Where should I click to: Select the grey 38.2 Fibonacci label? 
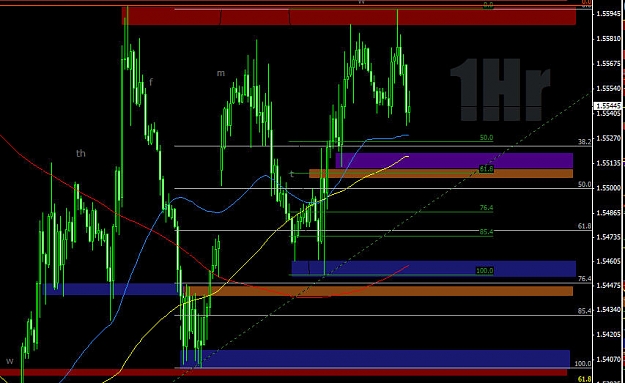click(x=584, y=141)
